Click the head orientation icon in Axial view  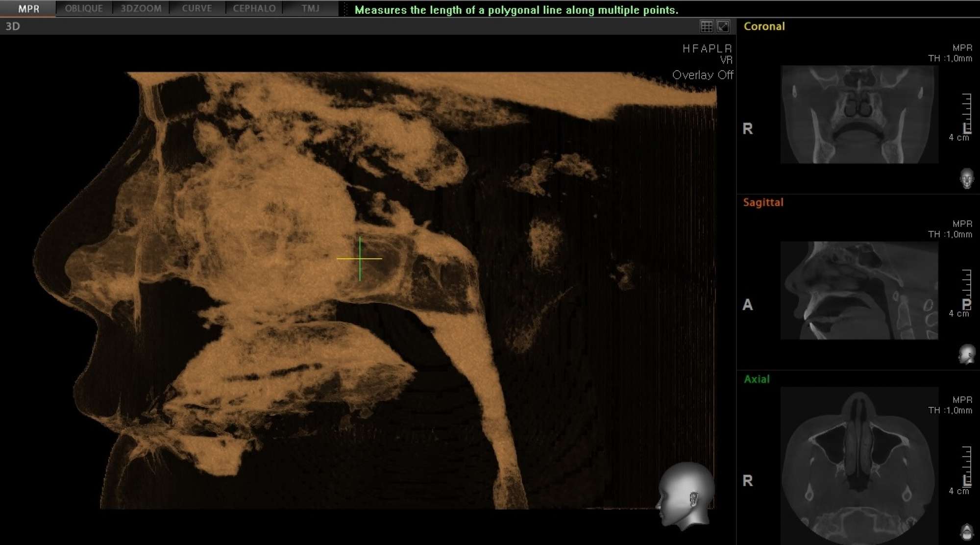point(967,532)
